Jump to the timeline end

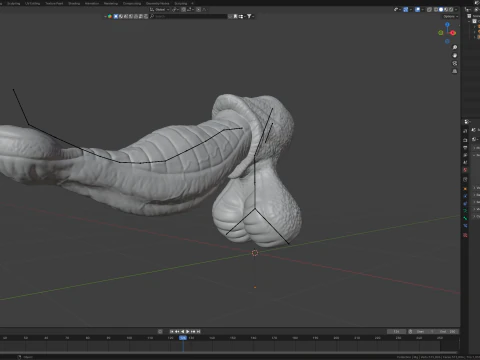[198, 331]
